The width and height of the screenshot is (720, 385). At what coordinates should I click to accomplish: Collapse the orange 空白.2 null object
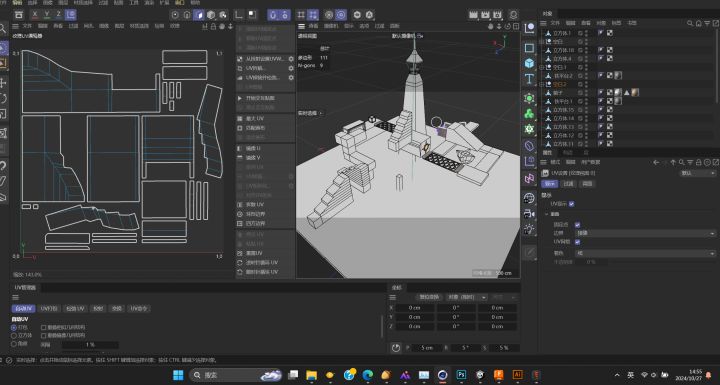[x=541, y=85]
